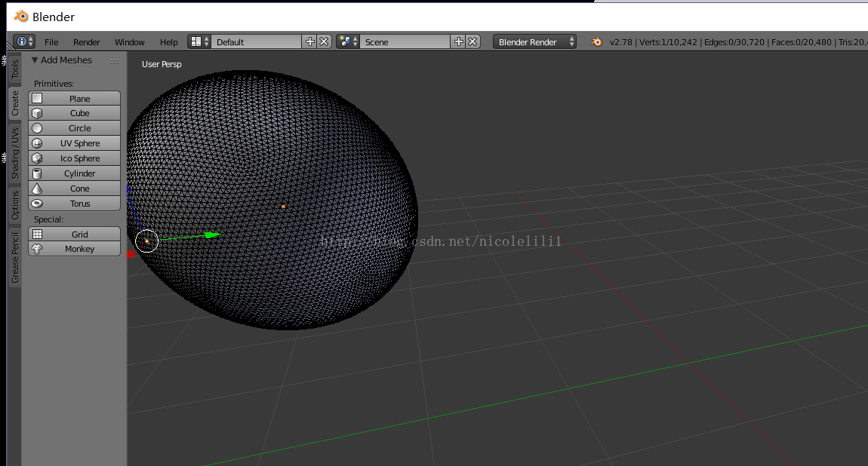Open the screen layout browse icon

click(x=199, y=42)
